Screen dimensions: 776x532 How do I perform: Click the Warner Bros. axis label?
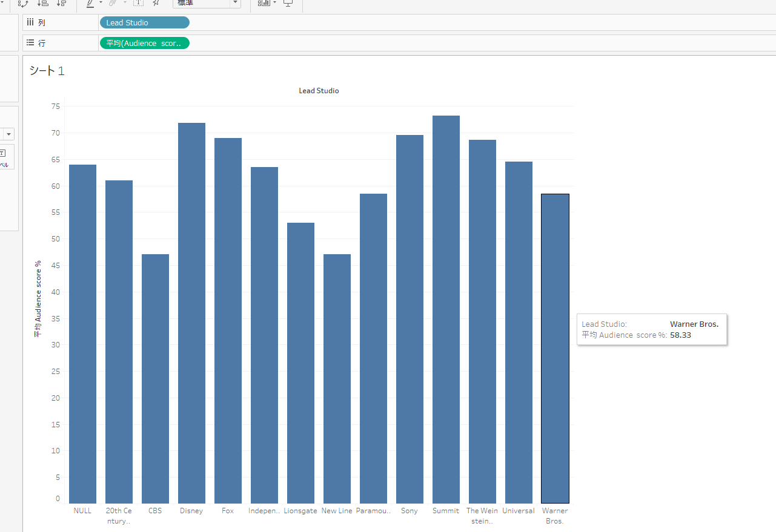pyautogui.click(x=555, y=516)
